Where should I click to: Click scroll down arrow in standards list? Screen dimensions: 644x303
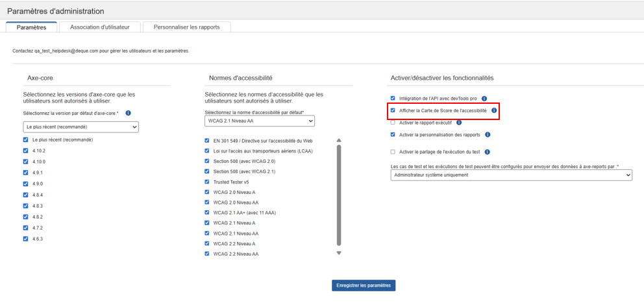339,253
